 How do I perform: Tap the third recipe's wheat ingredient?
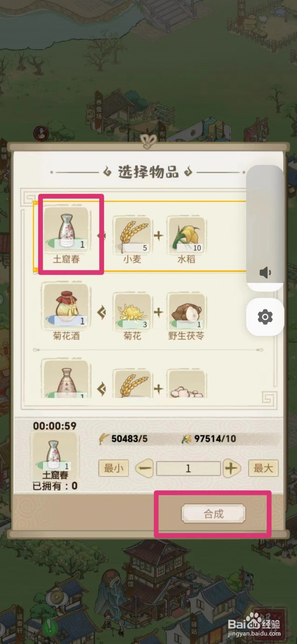coord(132,384)
